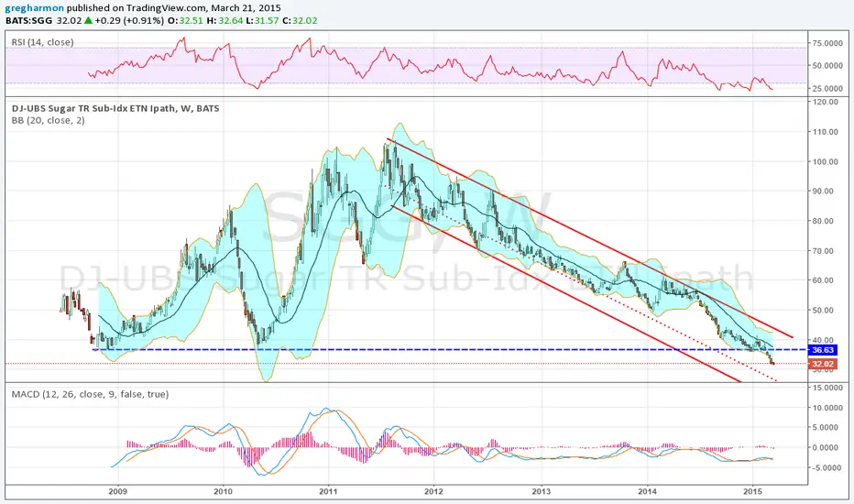Click the 50.00 price axis value
Image resolution: width=854 pixels, height=504 pixels.
[x=823, y=311]
